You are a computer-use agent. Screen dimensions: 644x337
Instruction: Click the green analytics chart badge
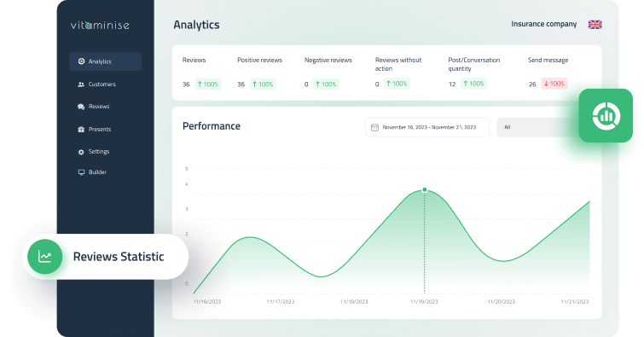coord(606,115)
